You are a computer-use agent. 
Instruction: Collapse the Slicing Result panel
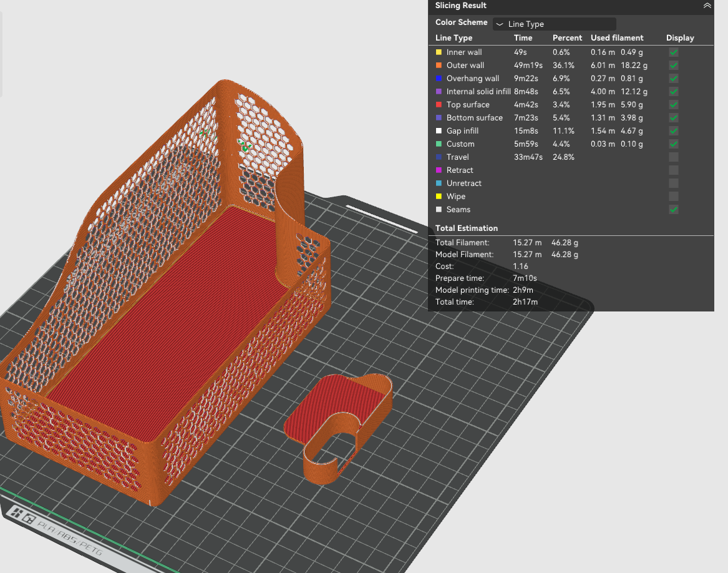(707, 6)
